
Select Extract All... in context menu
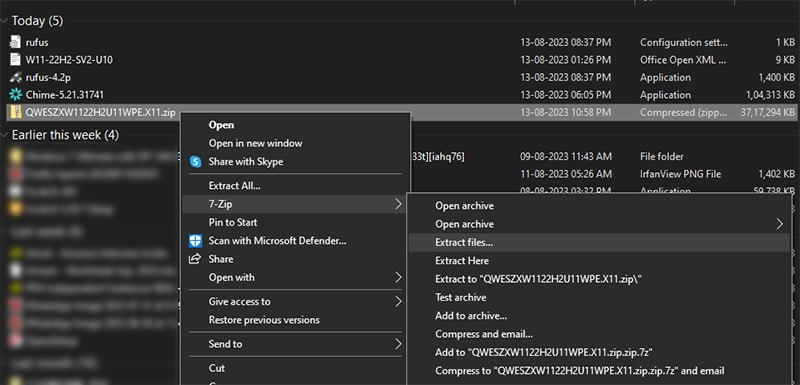pyautogui.click(x=235, y=186)
